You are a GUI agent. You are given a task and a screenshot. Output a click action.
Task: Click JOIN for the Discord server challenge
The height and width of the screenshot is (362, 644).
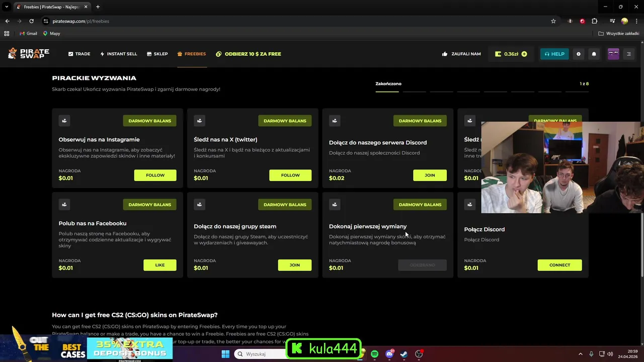pyautogui.click(x=430, y=175)
